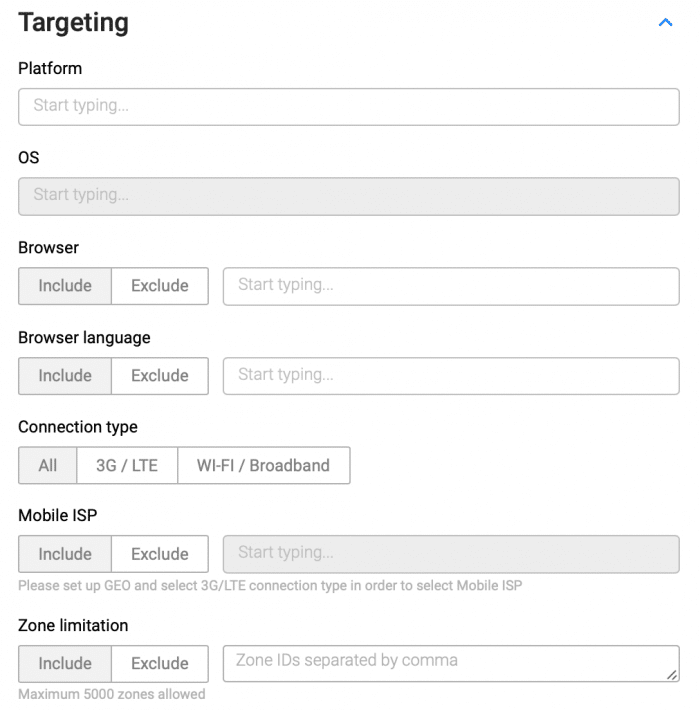Select Include for Browser targeting
This screenshot has width=700, height=710.
pos(65,286)
